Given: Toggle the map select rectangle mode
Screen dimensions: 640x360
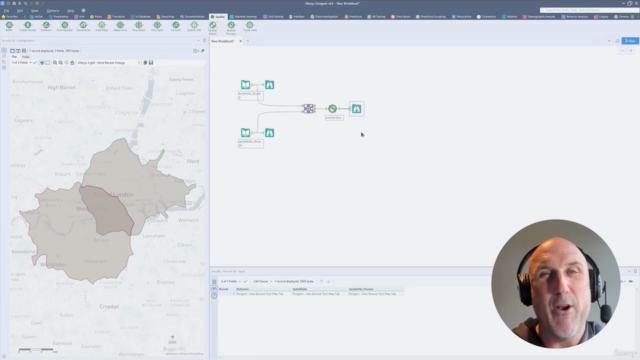Looking at the screenshot, I should 47,63.
